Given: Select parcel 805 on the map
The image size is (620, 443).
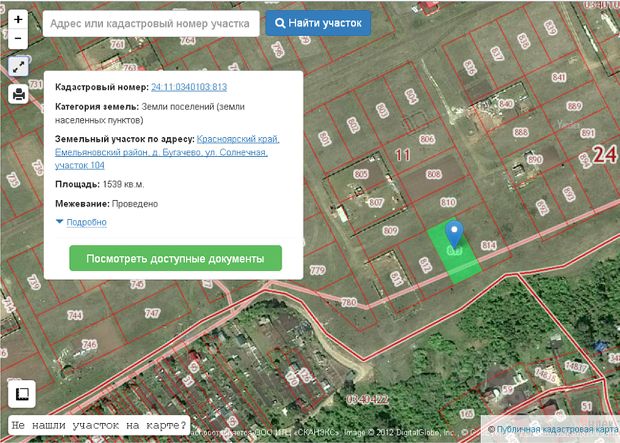Looking at the screenshot, I should [x=360, y=176].
